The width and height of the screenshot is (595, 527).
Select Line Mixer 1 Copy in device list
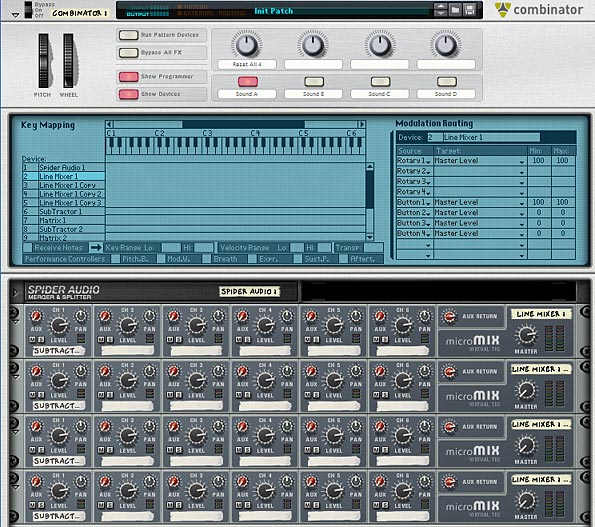(63, 185)
